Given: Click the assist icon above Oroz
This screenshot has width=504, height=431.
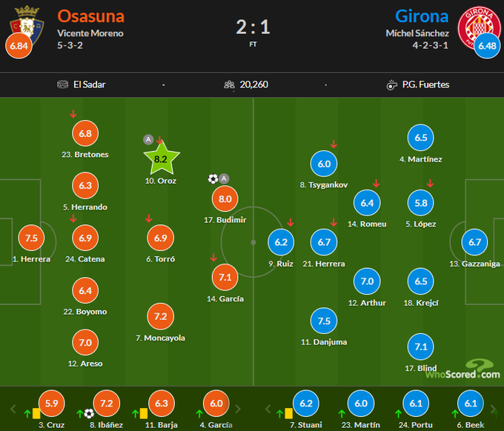Looking at the screenshot, I should [148, 139].
